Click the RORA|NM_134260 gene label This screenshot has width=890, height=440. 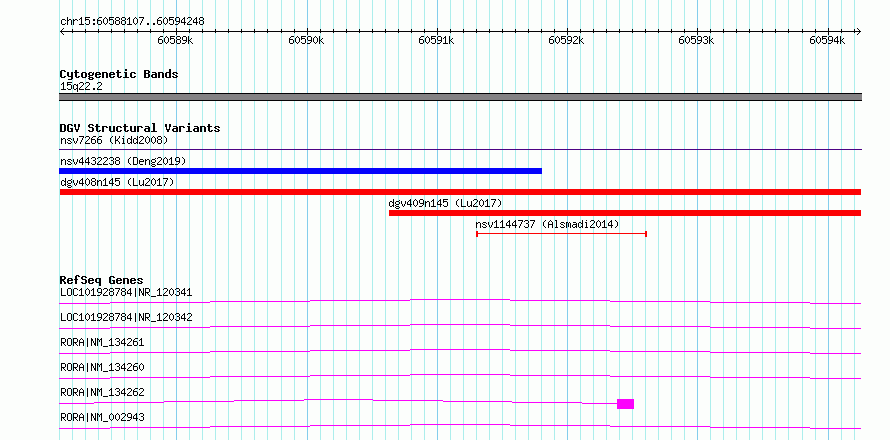click(x=102, y=367)
